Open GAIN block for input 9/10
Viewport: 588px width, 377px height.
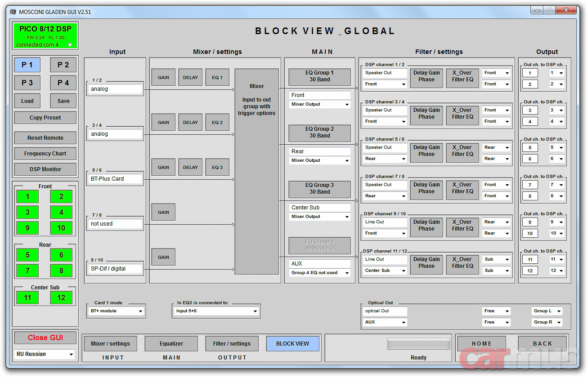[x=163, y=257]
